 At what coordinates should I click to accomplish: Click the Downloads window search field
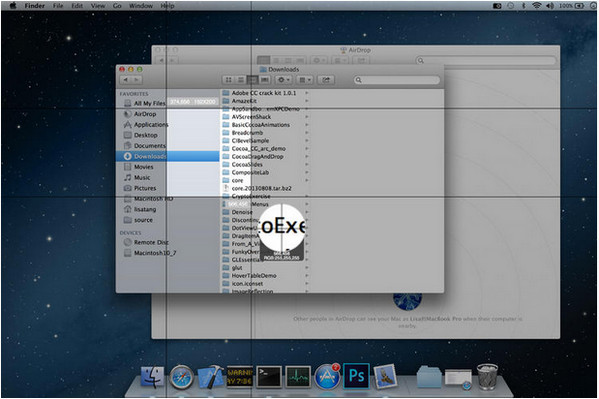coord(397,80)
